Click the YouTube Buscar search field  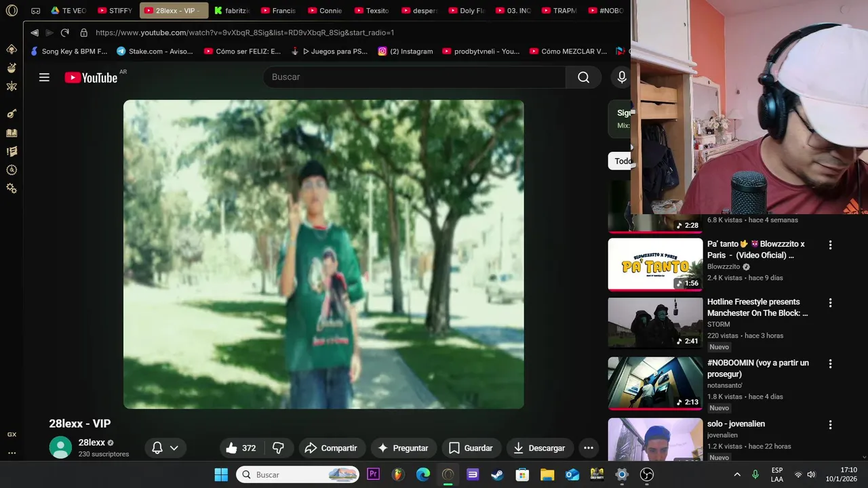pyautogui.click(x=414, y=77)
